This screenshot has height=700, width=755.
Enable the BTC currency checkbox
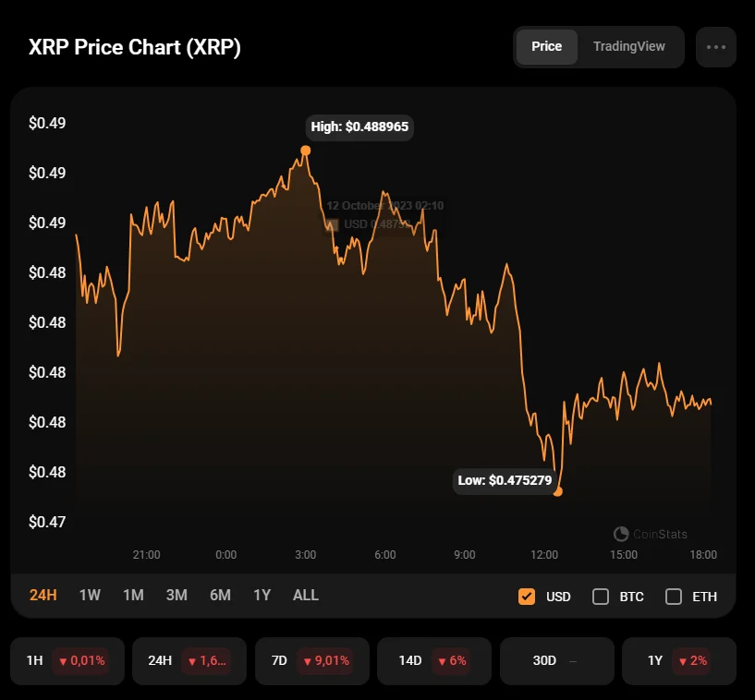coord(601,596)
